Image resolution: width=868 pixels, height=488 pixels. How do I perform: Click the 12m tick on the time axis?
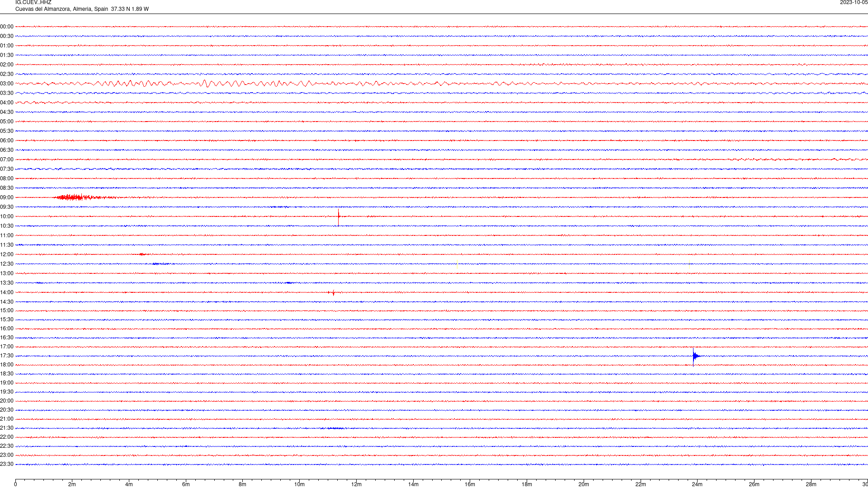(356, 484)
